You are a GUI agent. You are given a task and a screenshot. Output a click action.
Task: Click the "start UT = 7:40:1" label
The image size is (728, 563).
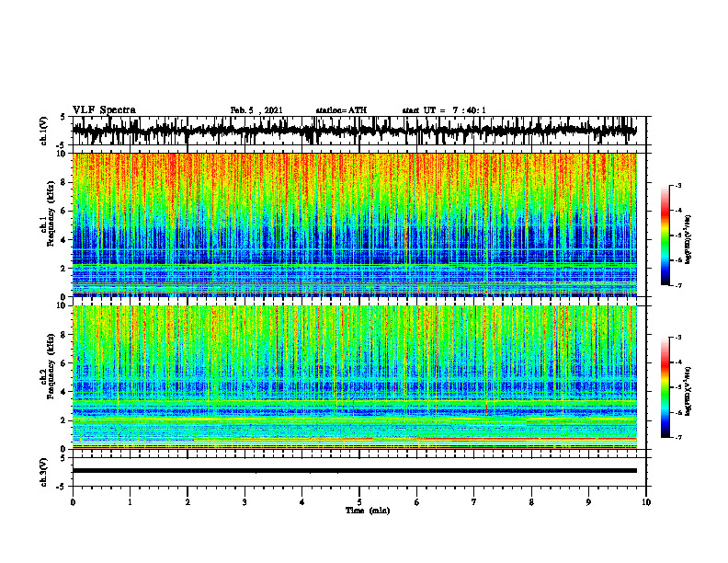[444, 110]
